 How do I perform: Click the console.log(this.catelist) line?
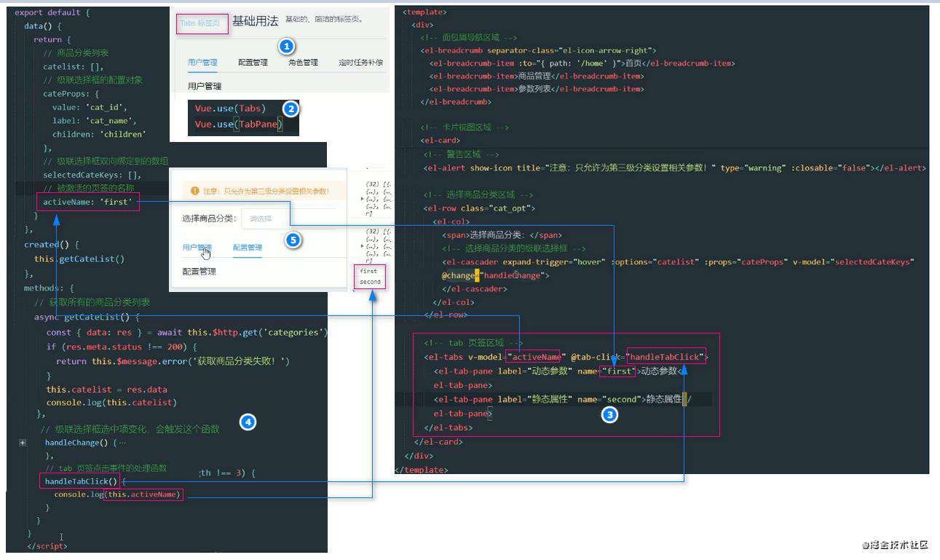click(112, 402)
